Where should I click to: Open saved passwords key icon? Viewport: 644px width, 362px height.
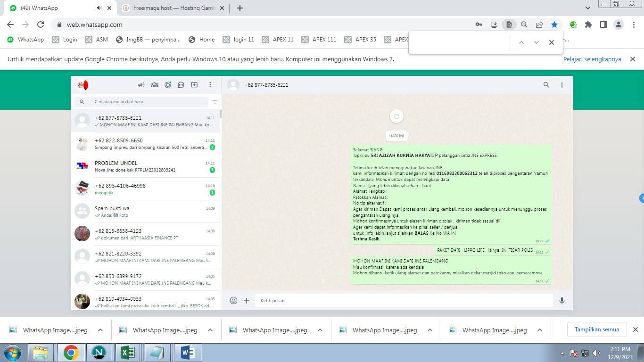pyautogui.click(x=479, y=25)
